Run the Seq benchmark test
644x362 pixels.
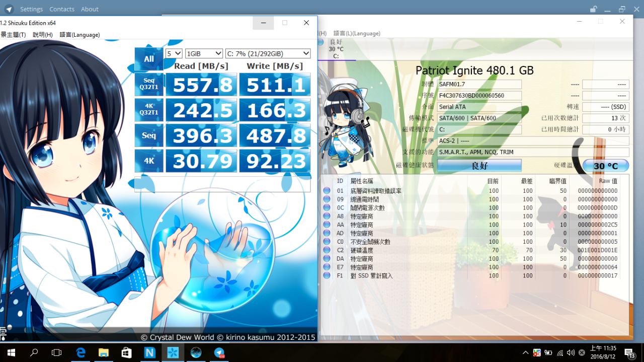(x=149, y=135)
